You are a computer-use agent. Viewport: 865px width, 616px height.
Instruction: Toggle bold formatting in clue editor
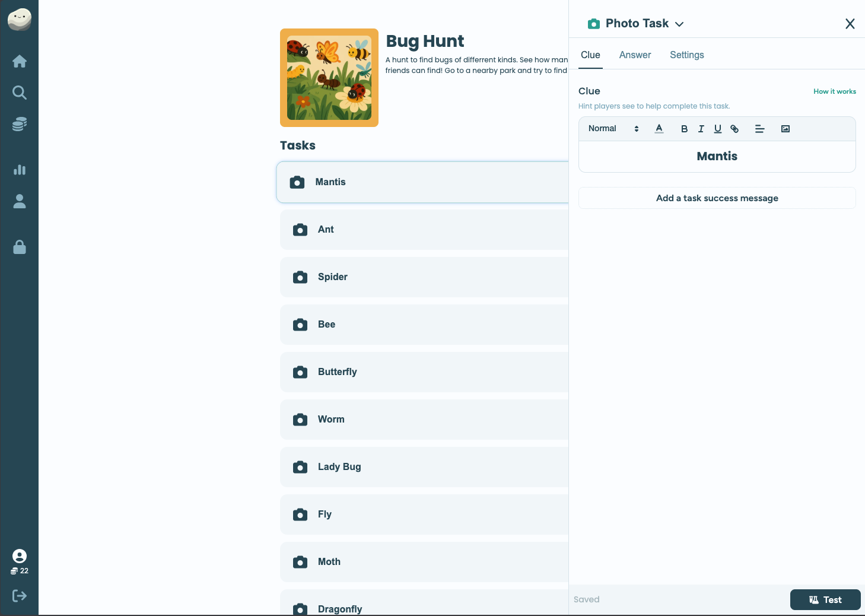tap(684, 129)
